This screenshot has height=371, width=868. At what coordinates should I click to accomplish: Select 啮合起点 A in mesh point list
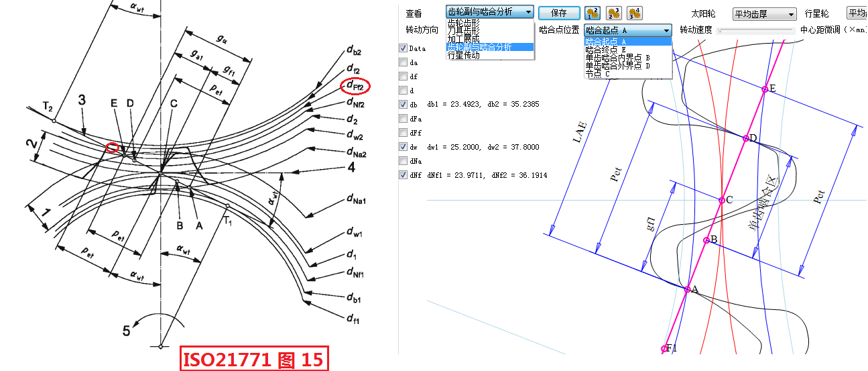pyautogui.click(x=628, y=42)
